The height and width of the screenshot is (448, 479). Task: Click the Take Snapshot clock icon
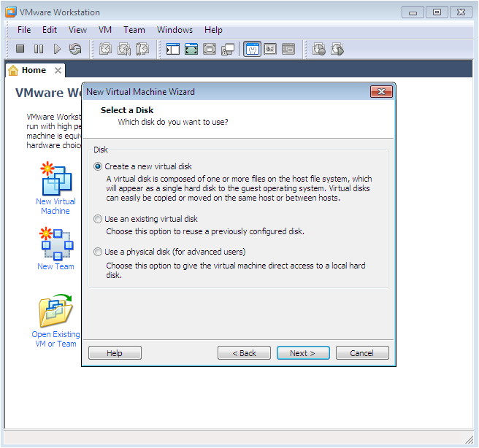click(105, 49)
